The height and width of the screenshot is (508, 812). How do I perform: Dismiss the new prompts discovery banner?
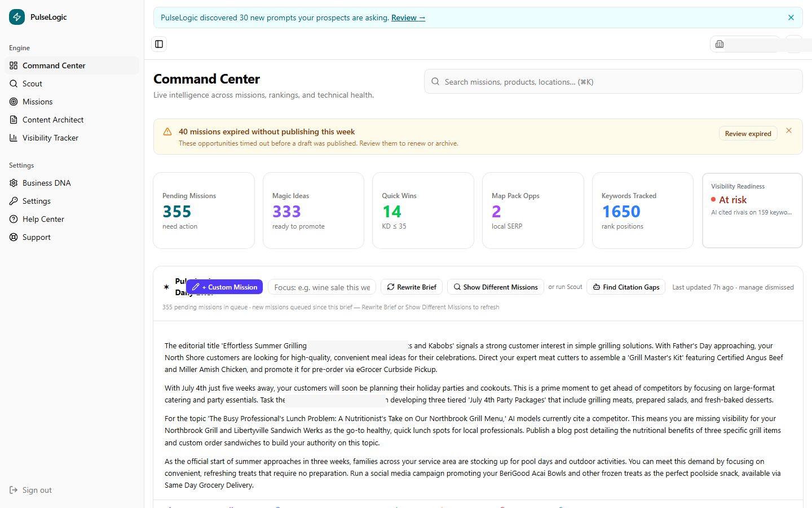coord(791,17)
